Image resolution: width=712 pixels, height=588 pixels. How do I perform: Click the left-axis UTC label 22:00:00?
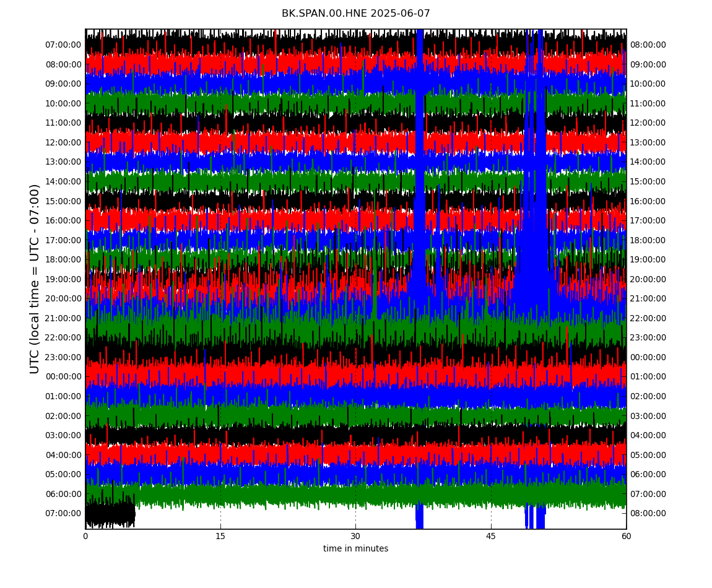click(x=63, y=338)
